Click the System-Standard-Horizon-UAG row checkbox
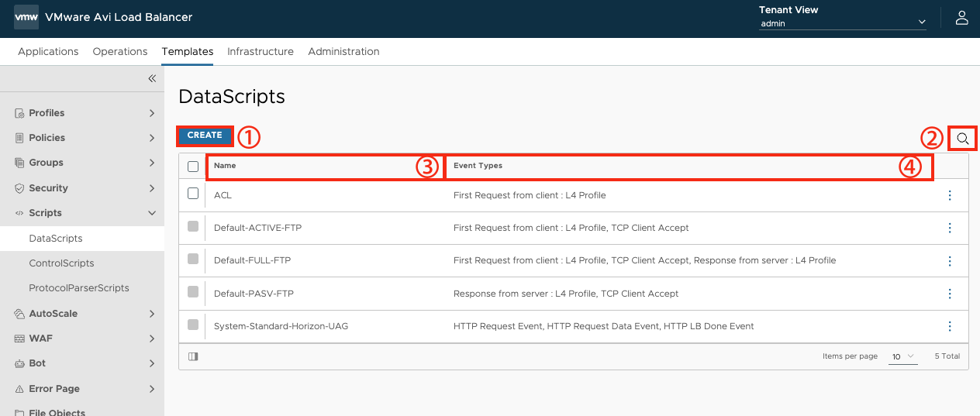The image size is (980, 416). pyautogui.click(x=193, y=325)
